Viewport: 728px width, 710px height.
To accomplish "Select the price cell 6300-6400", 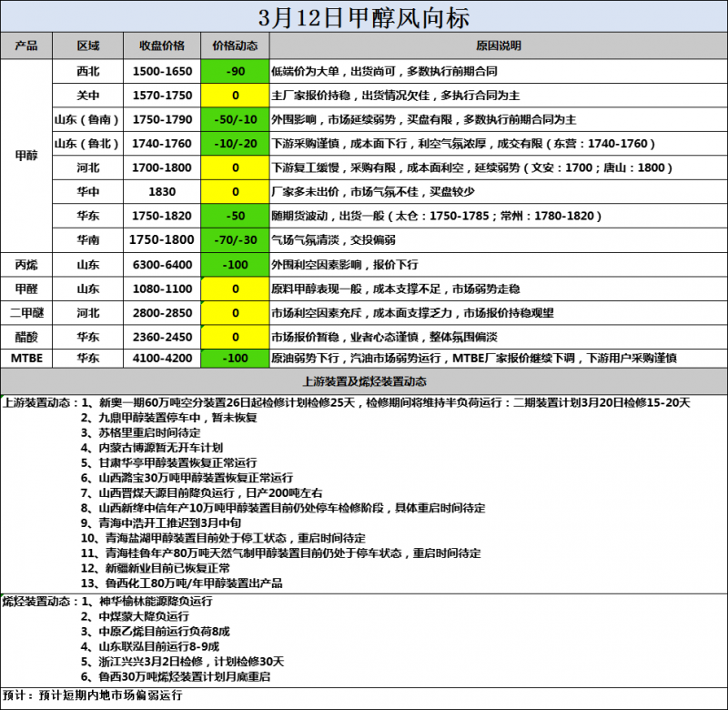I will (x=162, y=265).
